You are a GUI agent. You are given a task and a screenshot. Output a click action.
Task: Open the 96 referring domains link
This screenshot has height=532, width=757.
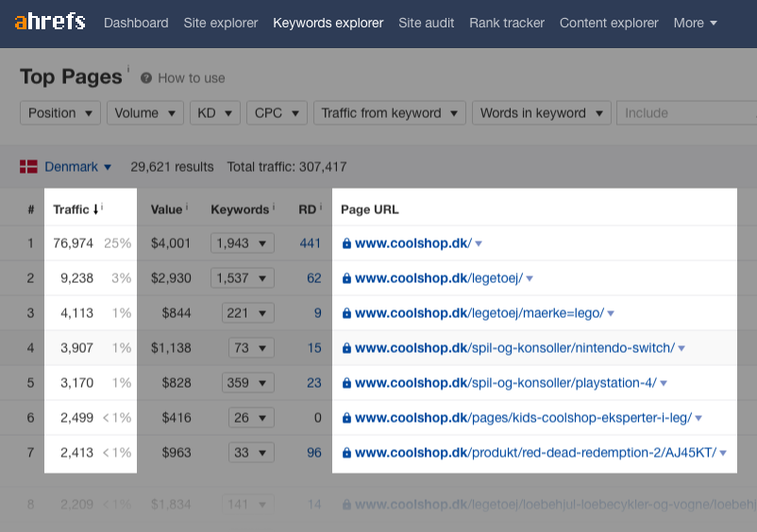pyautogui.click(x=313, y=453)
